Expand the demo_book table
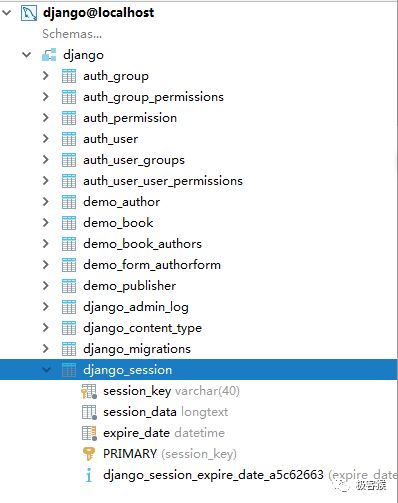This screenshot has height=503, width=398. click(46, 223)
